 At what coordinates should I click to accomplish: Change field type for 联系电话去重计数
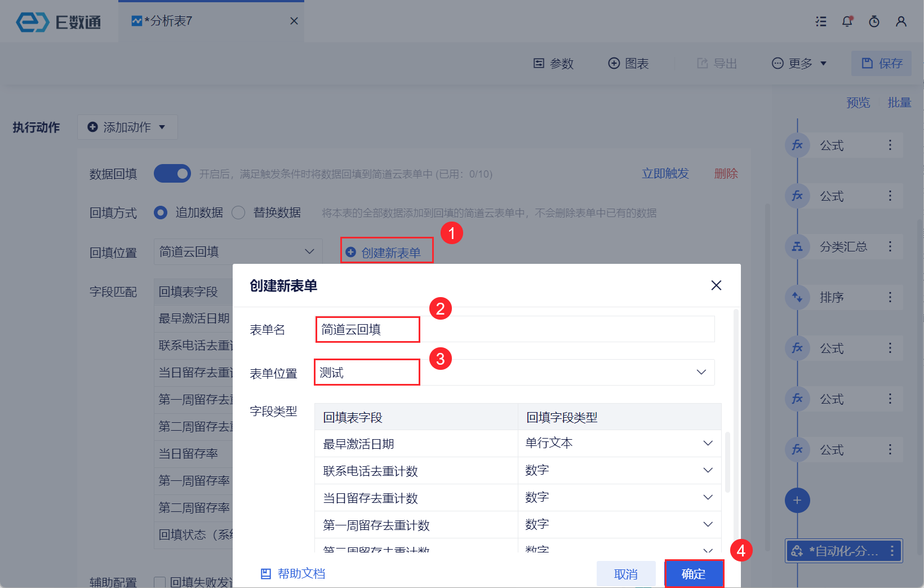coord(620,471)
